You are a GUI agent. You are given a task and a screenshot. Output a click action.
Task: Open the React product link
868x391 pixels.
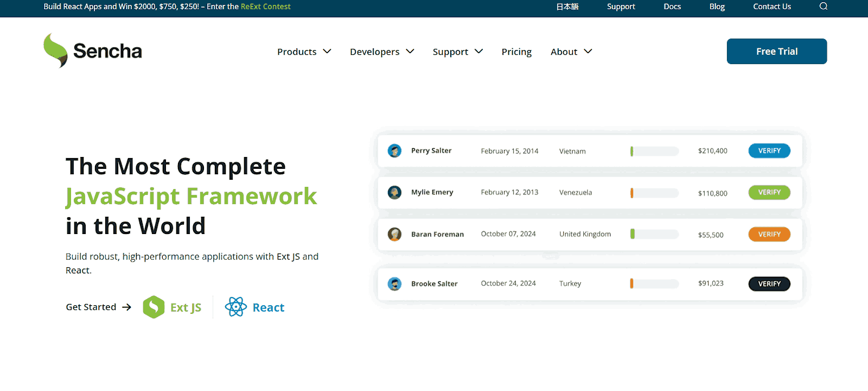tap(269, 307)
